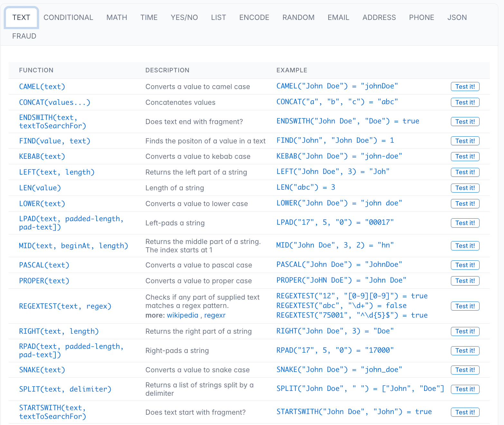Go to the YES/NO tab
This screenshot has height=425, width=504.
point(184,17)
